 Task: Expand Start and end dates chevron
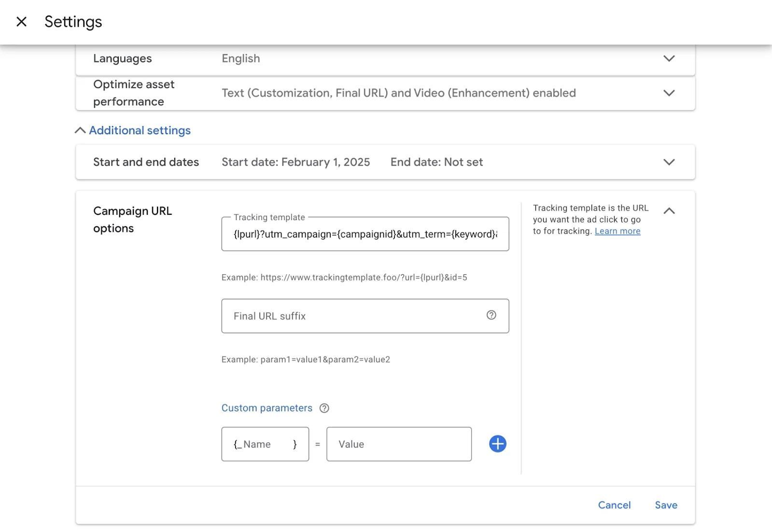tap(669, 162)
